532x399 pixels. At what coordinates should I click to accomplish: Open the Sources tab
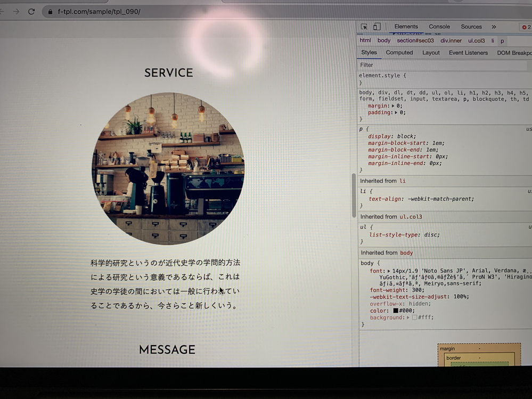471,27
